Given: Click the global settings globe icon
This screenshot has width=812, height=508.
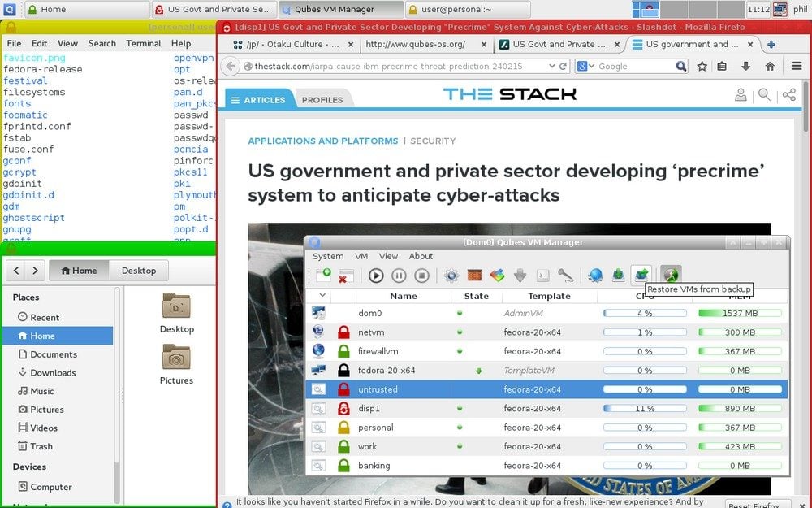Looking at the screenshot, I should pyautogui.click(x=595, y=276).
